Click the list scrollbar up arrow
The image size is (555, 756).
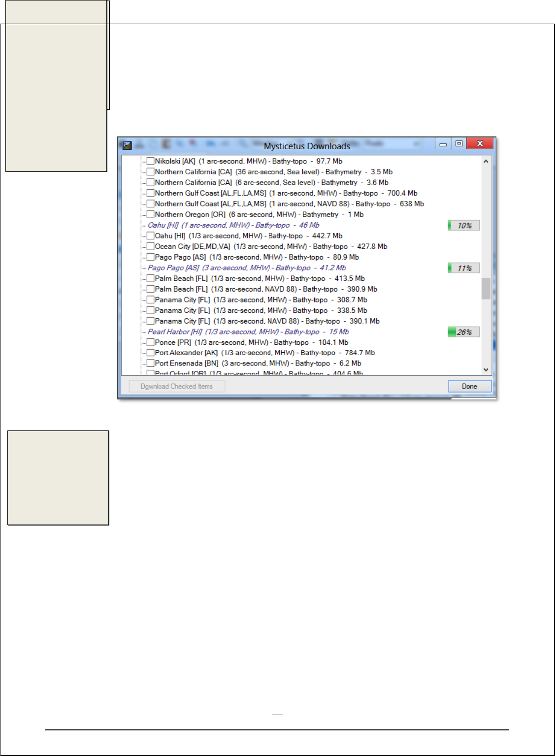point(486,161)
